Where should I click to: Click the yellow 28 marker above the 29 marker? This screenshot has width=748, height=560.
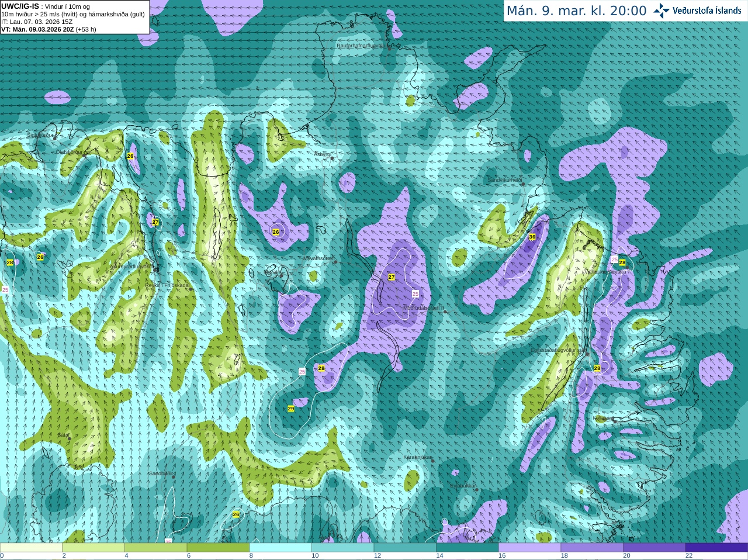(321, 368)
